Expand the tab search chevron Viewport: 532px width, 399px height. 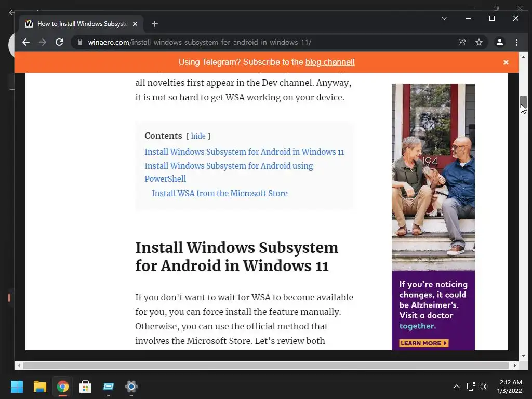pos(444,18)
